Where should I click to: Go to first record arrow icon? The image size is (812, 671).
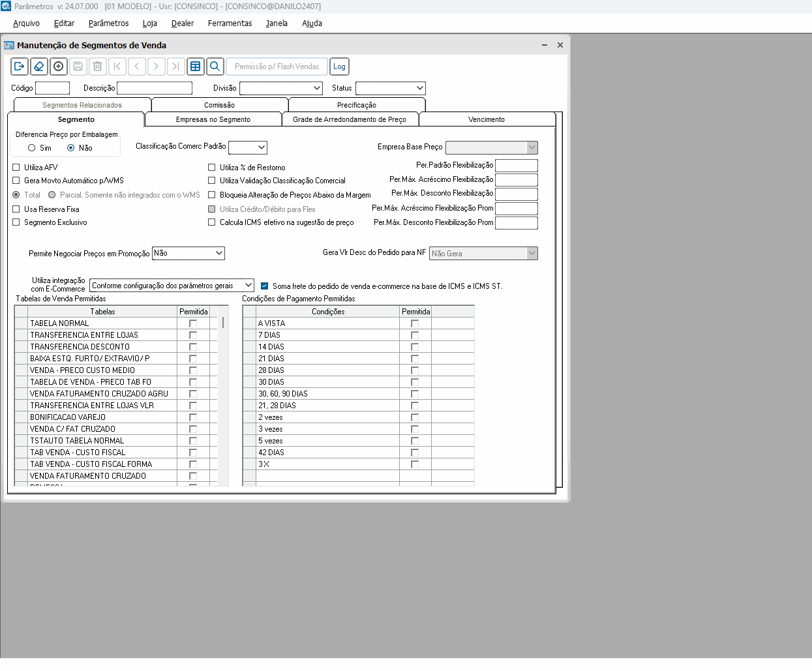tap(117, 67)
